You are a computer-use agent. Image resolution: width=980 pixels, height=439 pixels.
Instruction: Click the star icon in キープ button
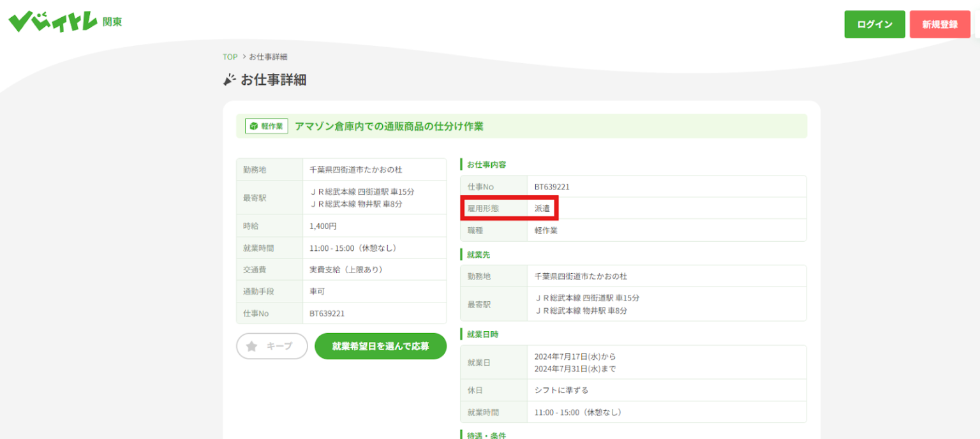(252, 346)
